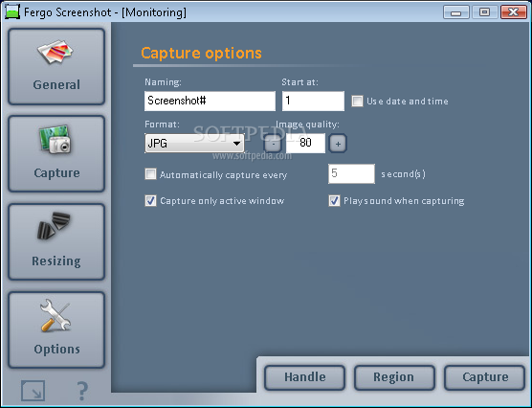
Task: Click the Image quality value field showing 80
Action: pyautogui.click(x=305, y=143)
